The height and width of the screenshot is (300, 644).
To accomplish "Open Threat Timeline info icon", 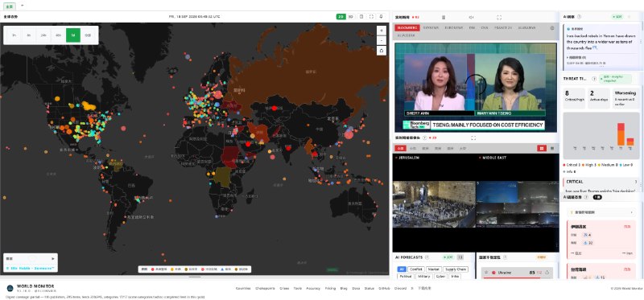I will (594, 78).
